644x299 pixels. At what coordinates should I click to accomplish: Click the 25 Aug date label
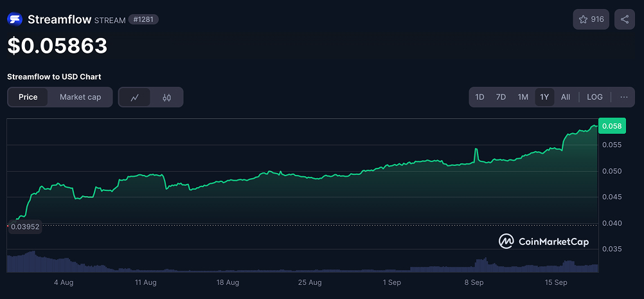click(x=310, y=282)
